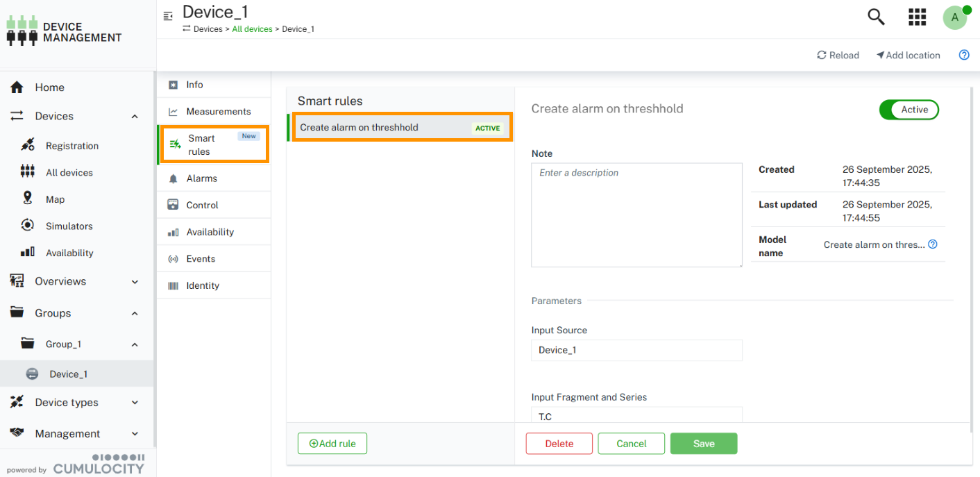Click the search magnifier icon
Screen dimensions: 980x477
(x=877, y=17)
